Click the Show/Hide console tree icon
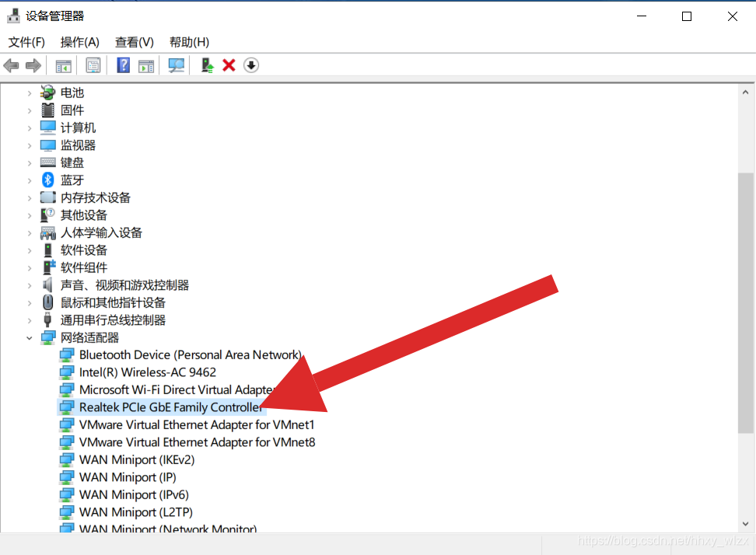The height and width of the screenshot is (555, 756). (x=63, y=65)
